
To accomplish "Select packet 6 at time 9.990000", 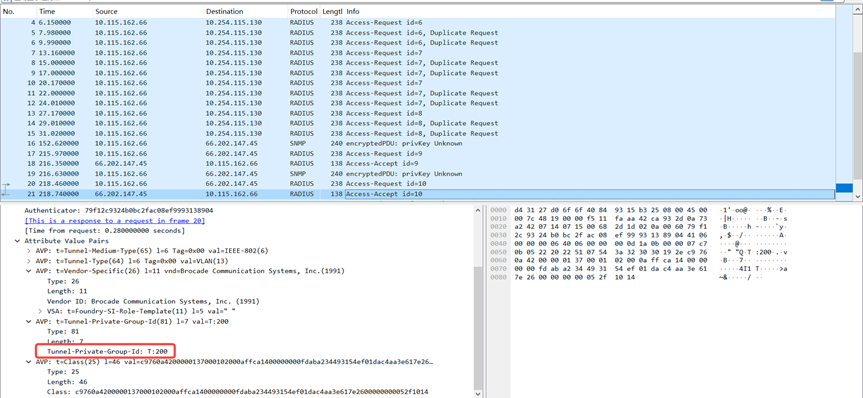I will [x=418, y=42].
